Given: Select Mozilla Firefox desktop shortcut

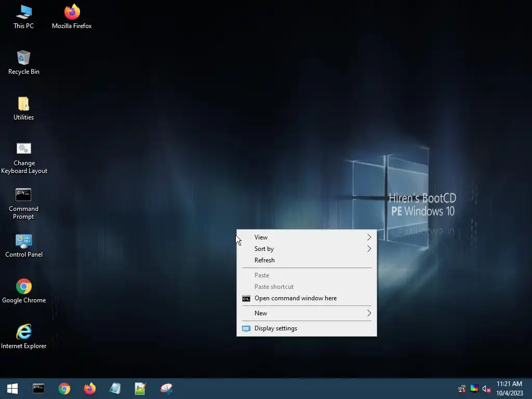Looking at the screenshot, I should (x=72, y=17).
